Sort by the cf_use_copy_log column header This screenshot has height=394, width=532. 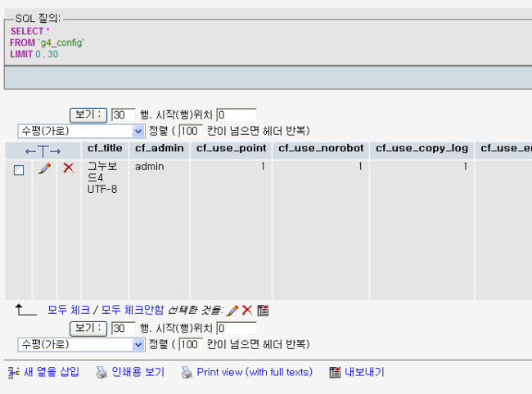coord(422,149)
